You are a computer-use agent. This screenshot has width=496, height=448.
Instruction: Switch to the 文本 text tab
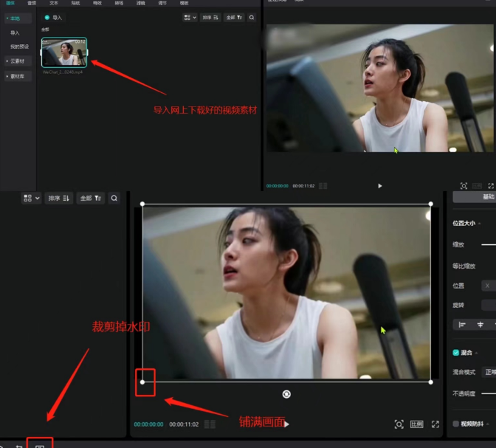coord(54,3)
